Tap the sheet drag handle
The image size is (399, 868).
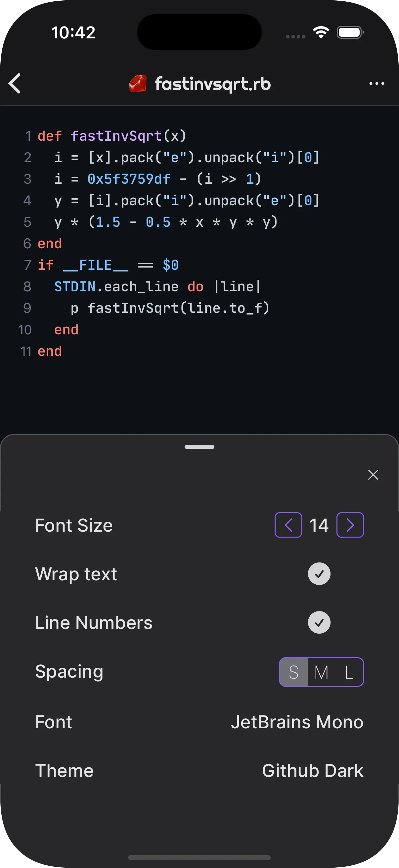click(x=199, y=447)
